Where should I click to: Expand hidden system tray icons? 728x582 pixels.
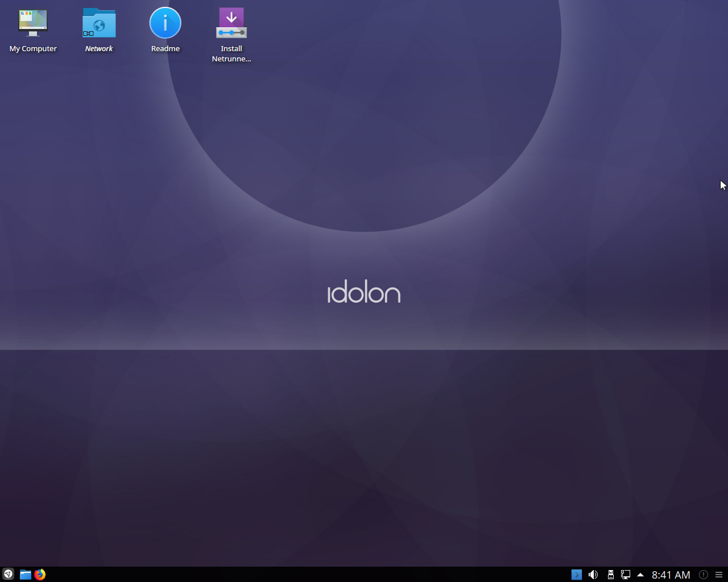640,575
